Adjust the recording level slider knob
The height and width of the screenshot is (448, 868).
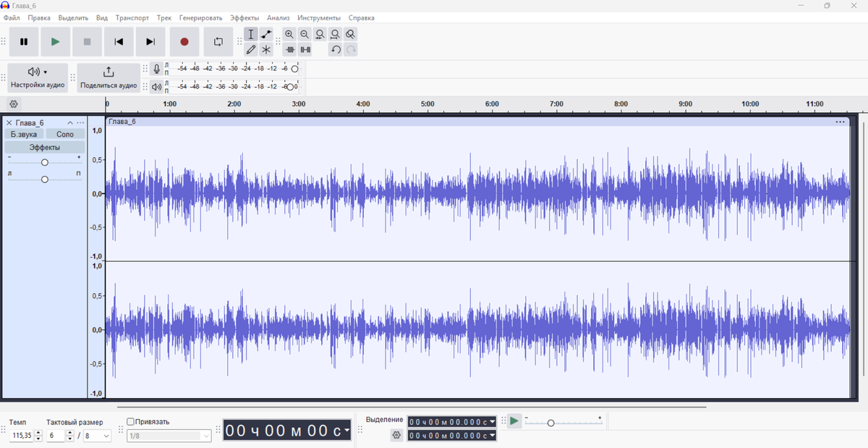coord(294,69)
